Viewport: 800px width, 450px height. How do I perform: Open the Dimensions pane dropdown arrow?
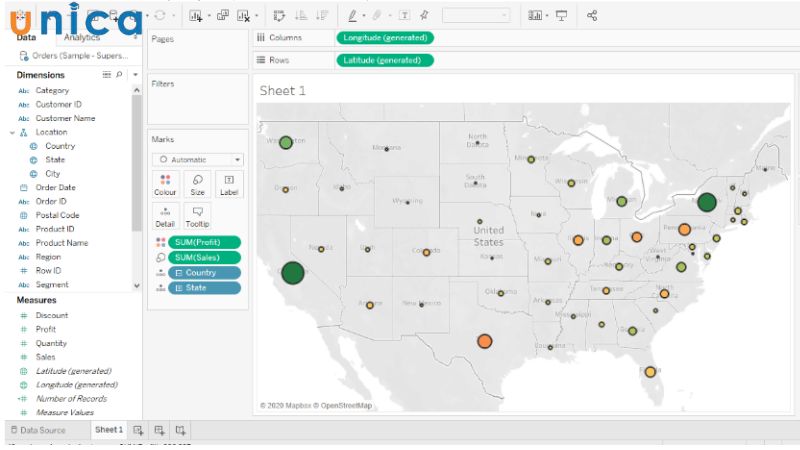135,75
